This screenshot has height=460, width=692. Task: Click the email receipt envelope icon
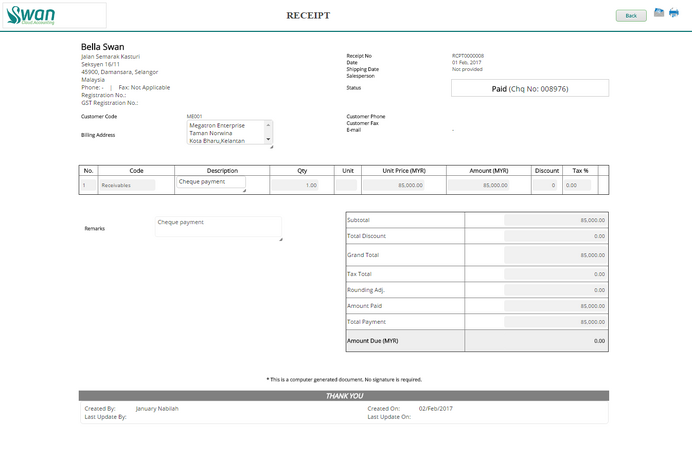658,13
